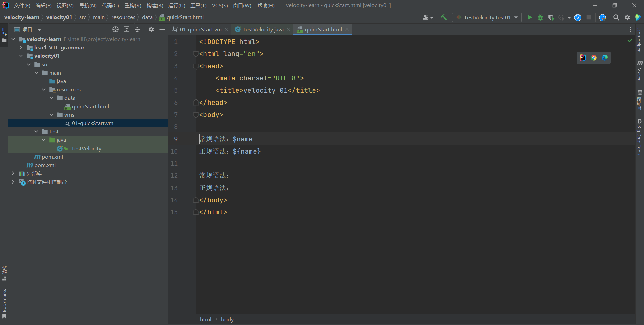644x325 pixels.
Task: Open the Database side tool window
Action: [639, 99]
